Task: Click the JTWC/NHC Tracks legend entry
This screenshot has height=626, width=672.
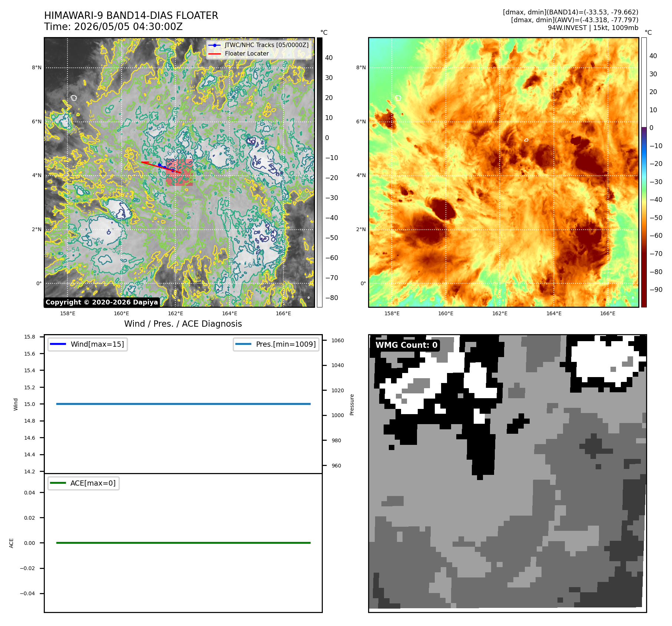Action: pyautogui.click(x=258, y=45)
